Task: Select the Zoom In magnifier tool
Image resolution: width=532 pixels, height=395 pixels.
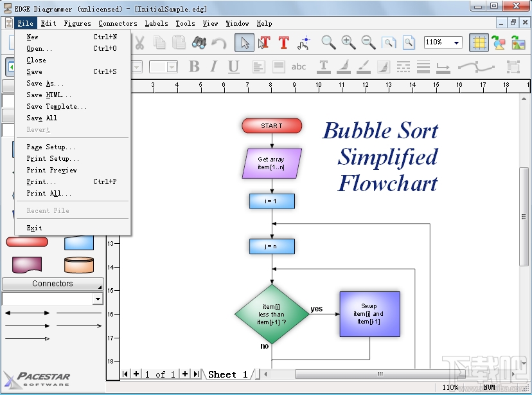Action: coord(348,43)
